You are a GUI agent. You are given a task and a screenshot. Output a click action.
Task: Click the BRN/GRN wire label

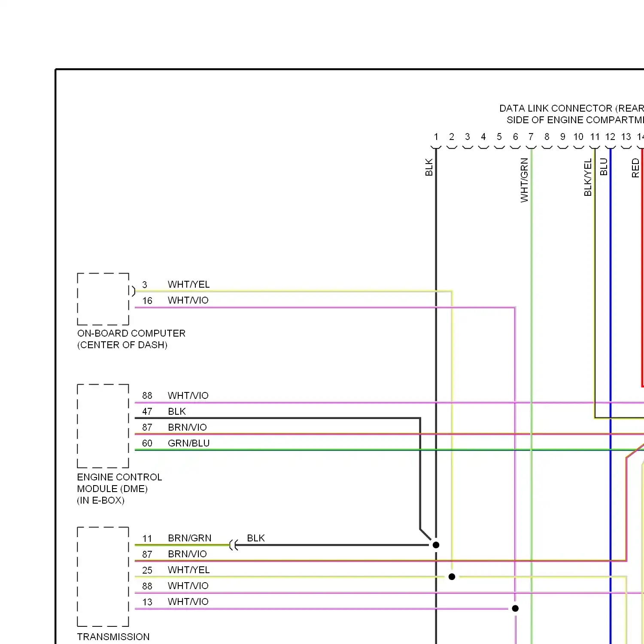190,538
